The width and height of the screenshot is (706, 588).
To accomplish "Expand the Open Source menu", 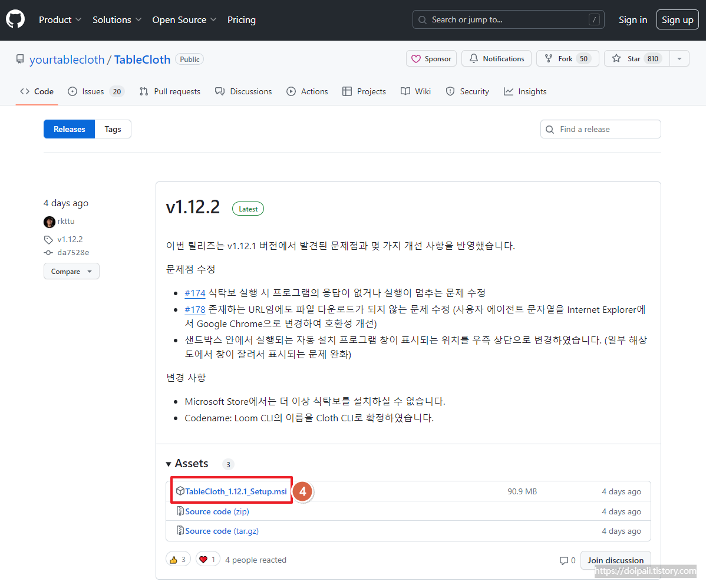I will point(184,20).
